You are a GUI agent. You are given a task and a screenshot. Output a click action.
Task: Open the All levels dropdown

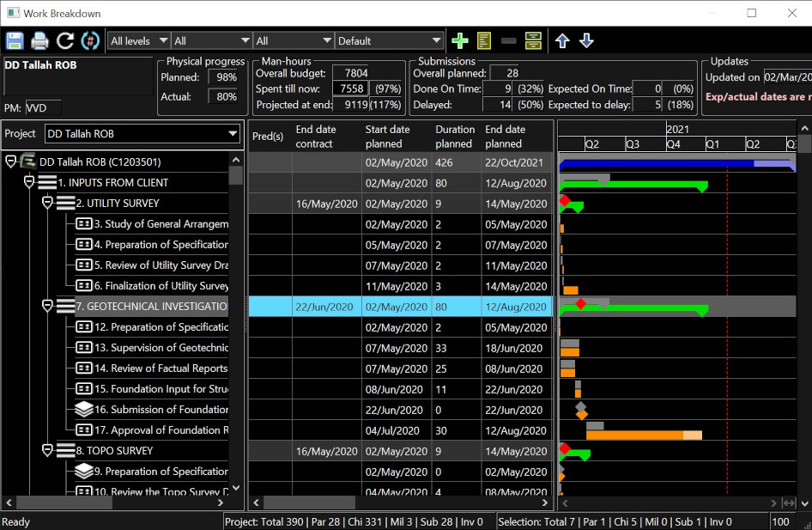138,40
